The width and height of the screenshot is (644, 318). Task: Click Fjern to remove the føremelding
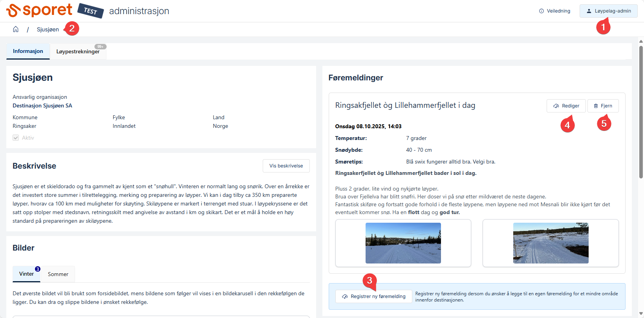603,106
